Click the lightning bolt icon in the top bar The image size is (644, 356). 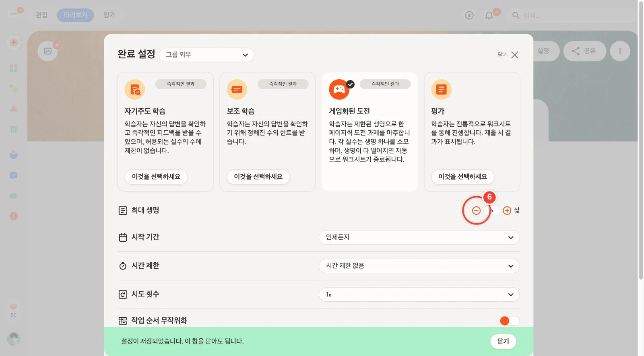click(469, 15)
